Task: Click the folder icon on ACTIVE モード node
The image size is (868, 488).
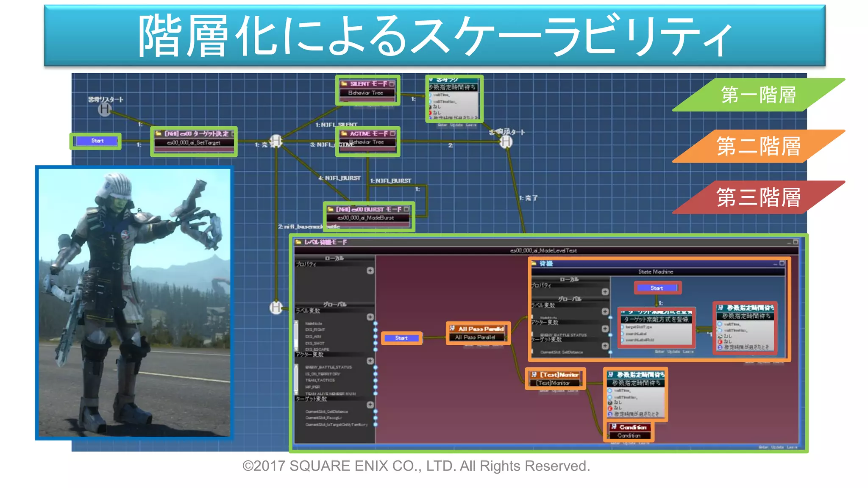Action: (x=344, y=133)
